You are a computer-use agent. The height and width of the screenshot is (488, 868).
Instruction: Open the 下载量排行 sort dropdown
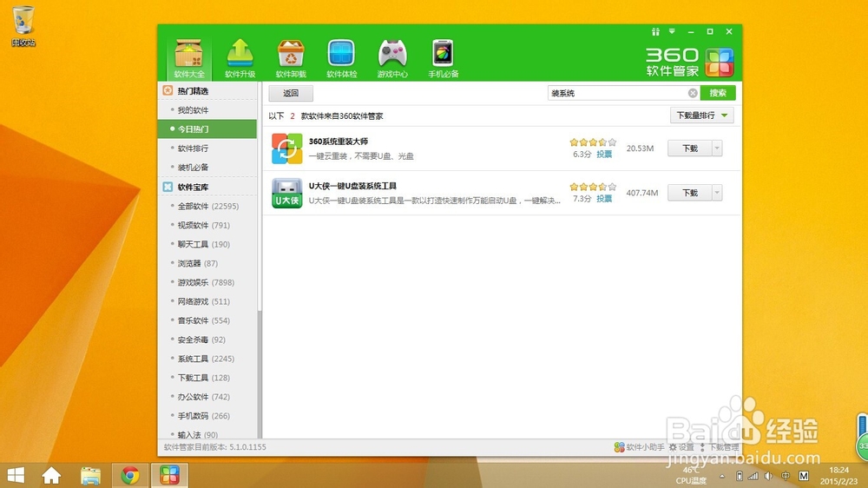pos(702,115)
